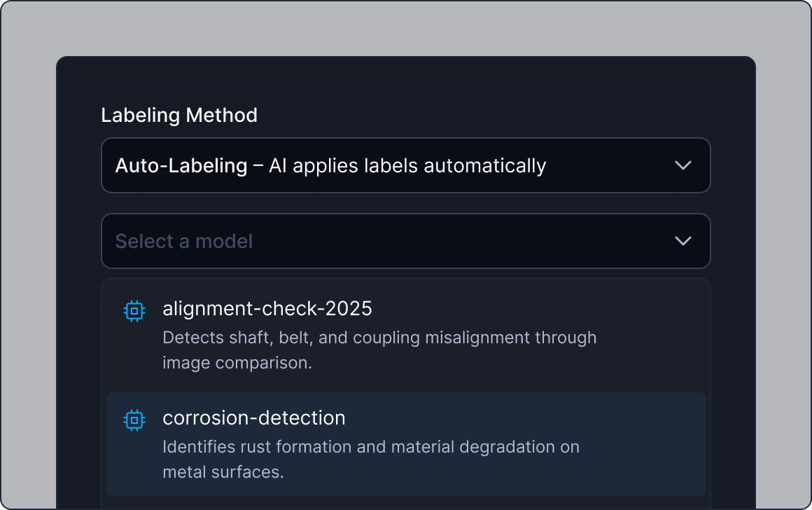The height and width of the screenshot is (510, 812).
Task: Click the Labeling Method heading
Action: tap(179, 115)
